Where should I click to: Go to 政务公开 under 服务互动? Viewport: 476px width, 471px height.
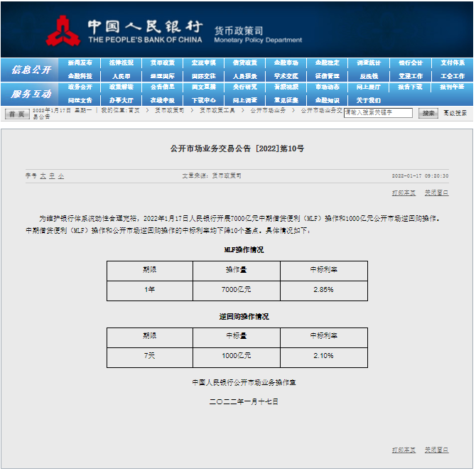click(80, 87)
